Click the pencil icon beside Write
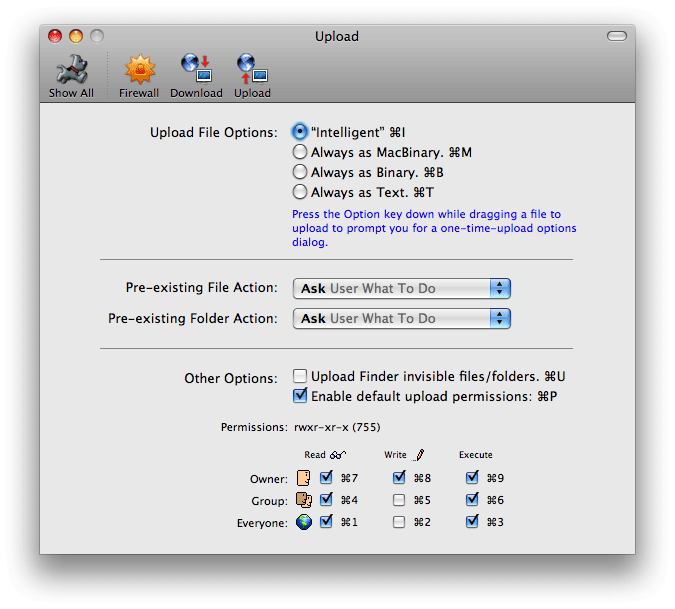 point(420,455)
